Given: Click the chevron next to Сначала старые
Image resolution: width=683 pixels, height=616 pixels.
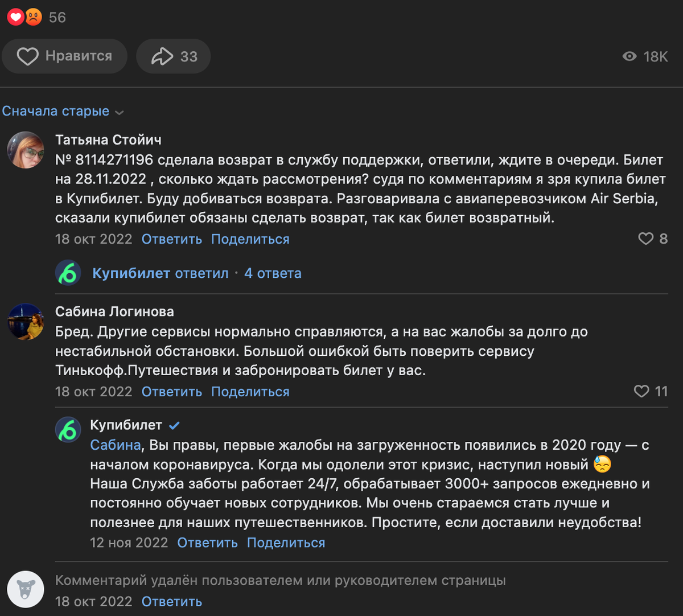Looking at the screenshot, I should tap(120, 112).
